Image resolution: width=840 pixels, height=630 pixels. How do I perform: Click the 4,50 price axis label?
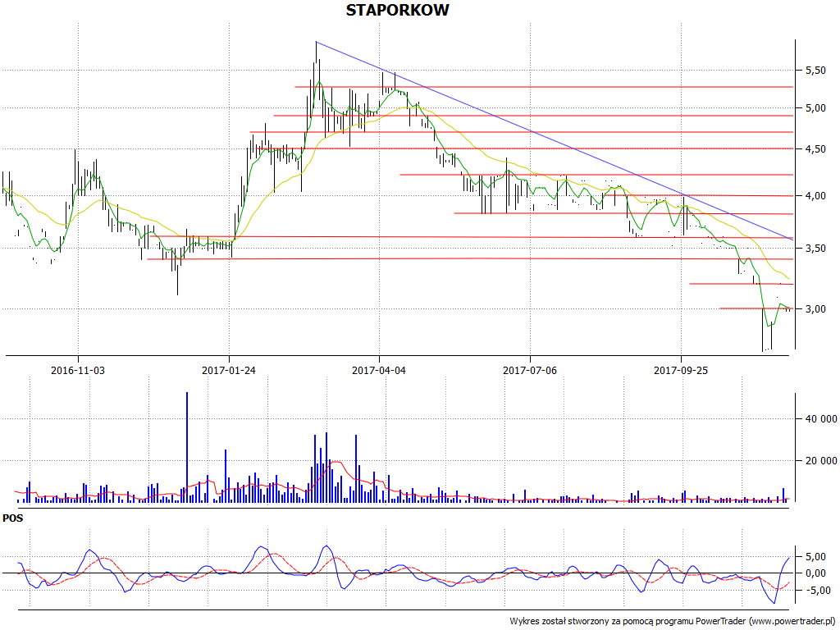[815, 149]
